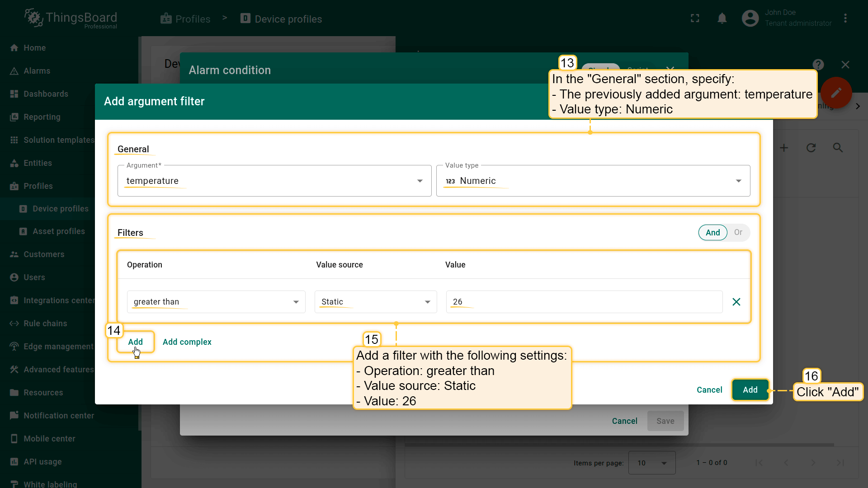Click the refresh icon in table toolbar
Image resolution: width=868 pixels, height=488 pixels.
pyautogui.click(x=811, y=148)
